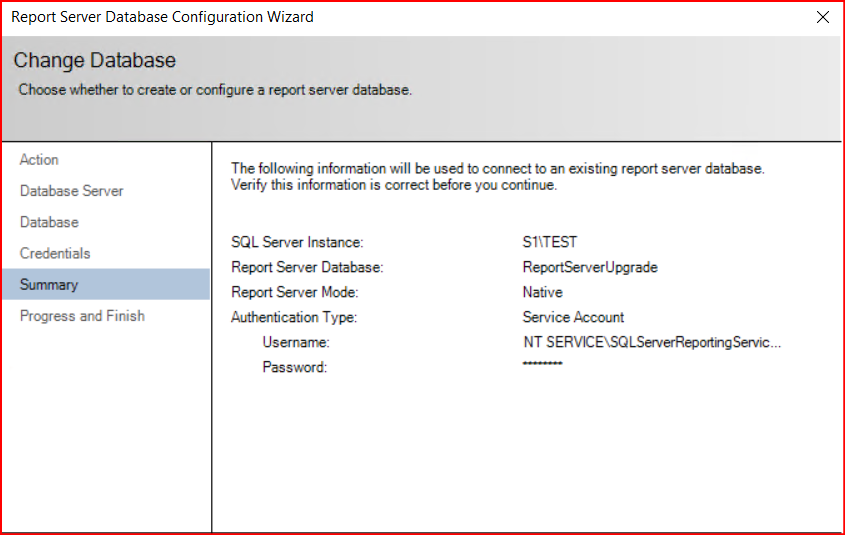Click the Service Account value
The width and height of the screenshot is (845, 535).
[573, 317]
